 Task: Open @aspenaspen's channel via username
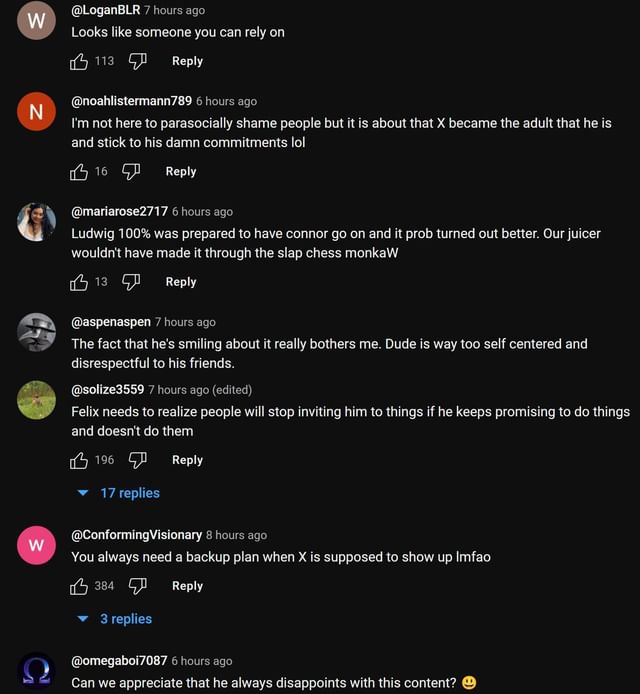coord(110,322)
